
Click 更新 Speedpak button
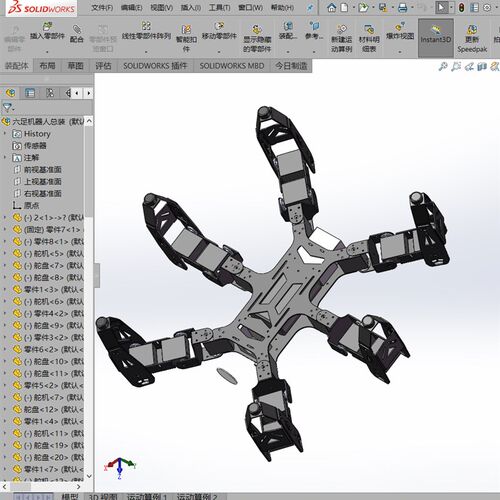tap(472, 39)
